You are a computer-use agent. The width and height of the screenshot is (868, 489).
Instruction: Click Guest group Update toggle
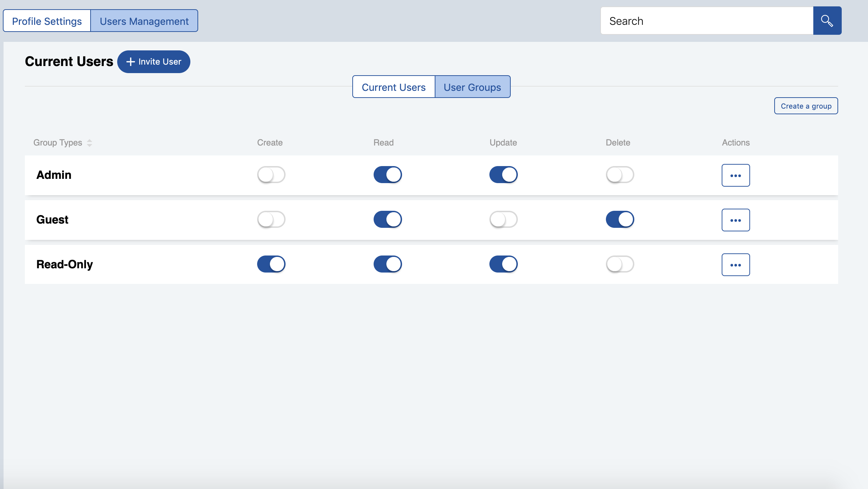coord(503,219)
